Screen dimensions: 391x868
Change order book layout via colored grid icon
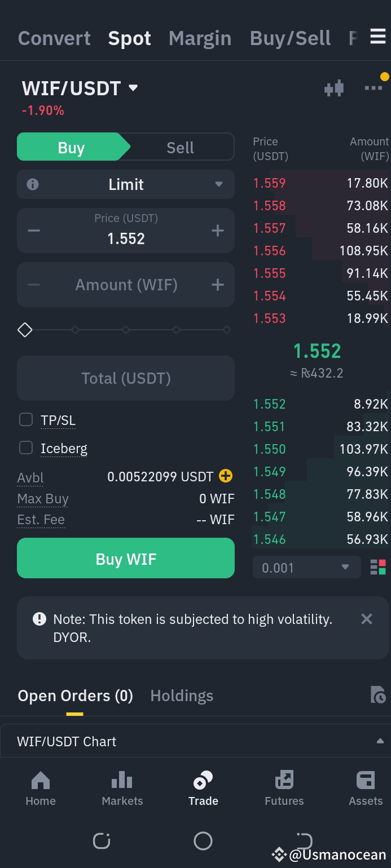pyautogui.click(x=378, y=567)
